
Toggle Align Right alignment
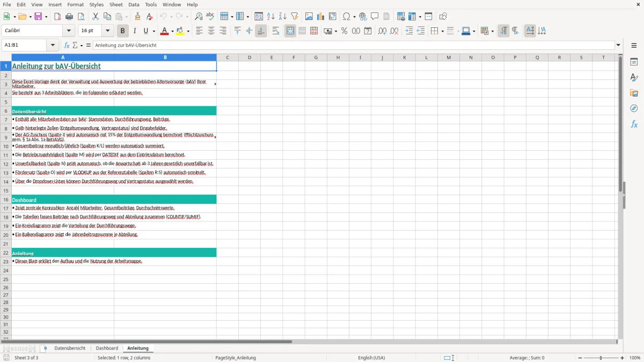click(223, 31)
